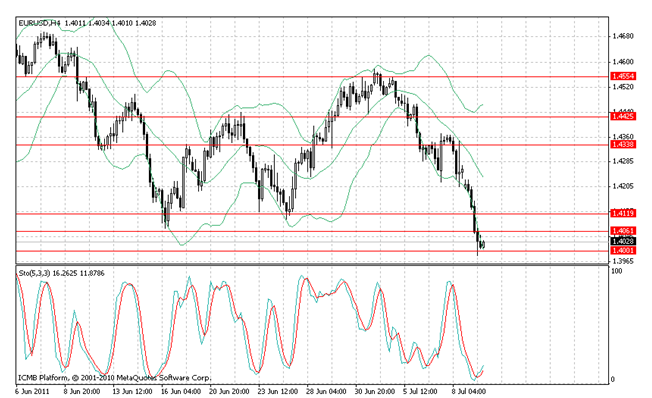Click the ICMB Platform copyright text
Image resolution: width=652 pixels, height=398 pixels.
pos(115,378)
